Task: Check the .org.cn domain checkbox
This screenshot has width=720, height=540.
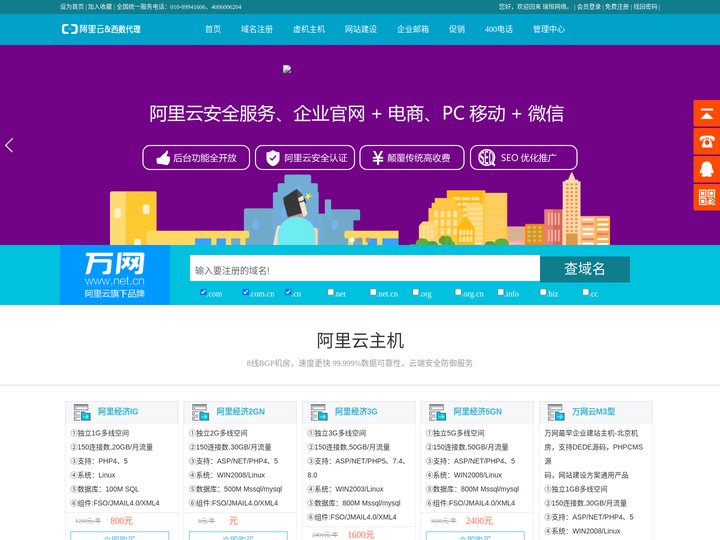Action: pos(458,292)
